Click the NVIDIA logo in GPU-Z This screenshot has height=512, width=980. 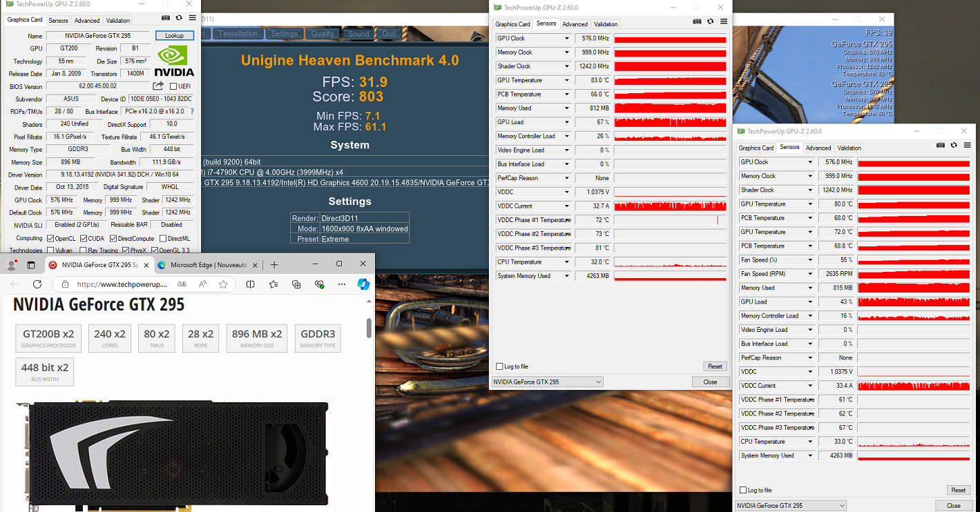174,61
